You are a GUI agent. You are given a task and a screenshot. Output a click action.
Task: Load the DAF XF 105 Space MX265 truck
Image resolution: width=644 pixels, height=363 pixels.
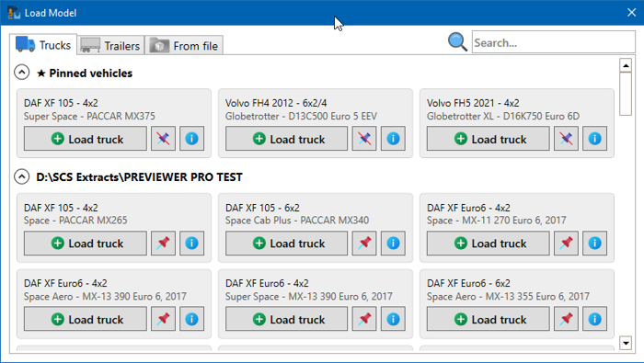pyautogui.click(x=86, y=244)
